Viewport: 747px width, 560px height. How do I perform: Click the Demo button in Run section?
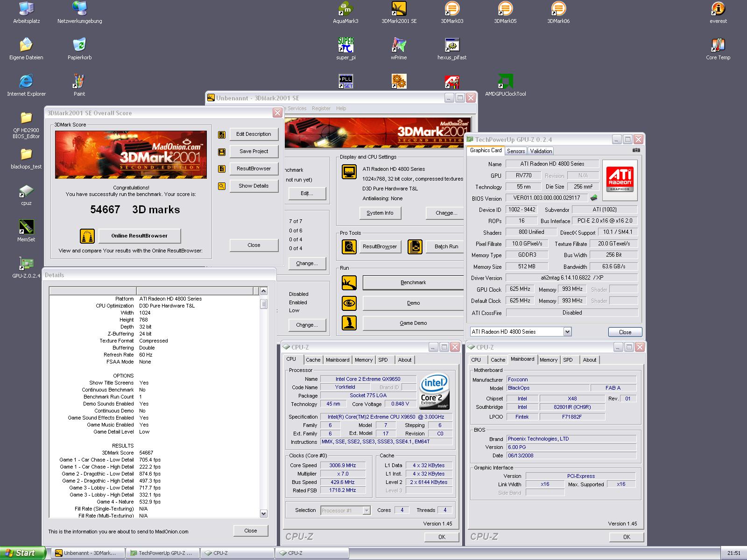point(413,303)
